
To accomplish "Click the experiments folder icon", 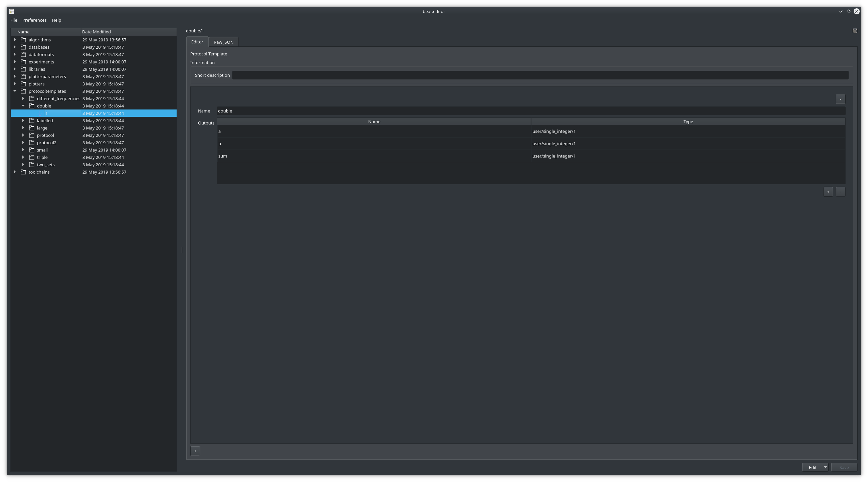I will [x=24, y=62].
